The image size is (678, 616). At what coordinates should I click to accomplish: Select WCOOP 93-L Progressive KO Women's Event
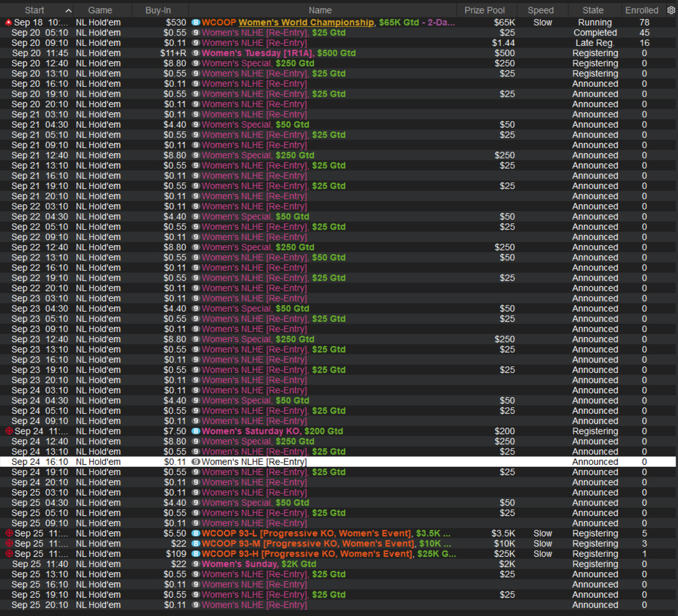pyautogui.click(x=326, y=533)
